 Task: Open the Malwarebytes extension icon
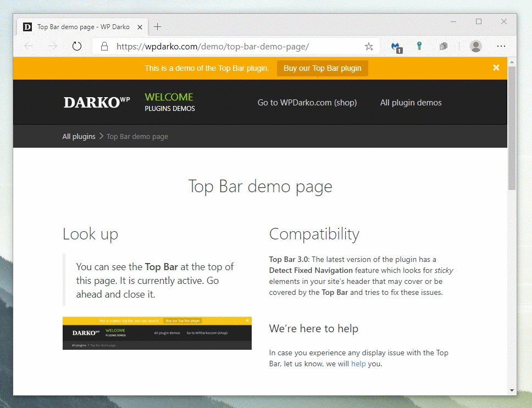[x=396, y=47]
